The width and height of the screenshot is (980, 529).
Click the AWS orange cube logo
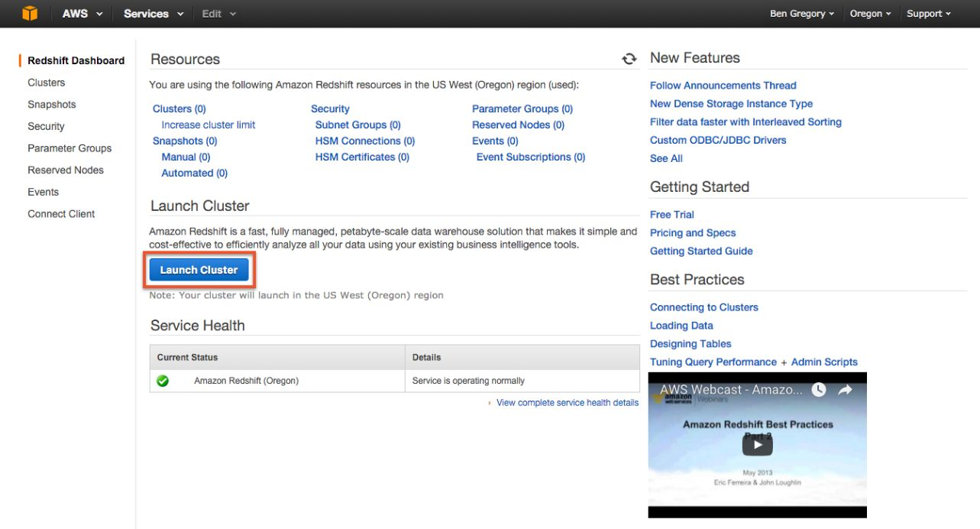pyautogui.click(x=30, y=14)
